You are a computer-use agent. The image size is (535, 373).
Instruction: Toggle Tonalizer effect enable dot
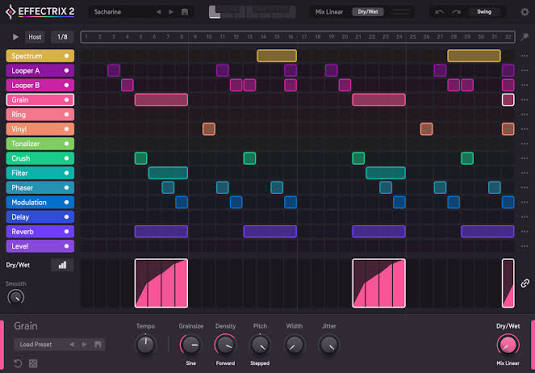click(67, 144)
